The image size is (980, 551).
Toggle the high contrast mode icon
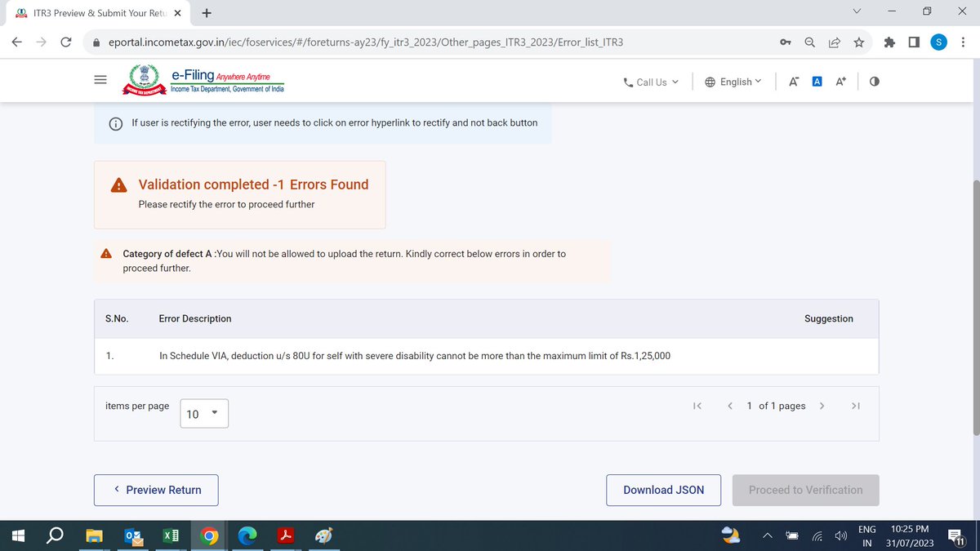click(x=875, y=82)
